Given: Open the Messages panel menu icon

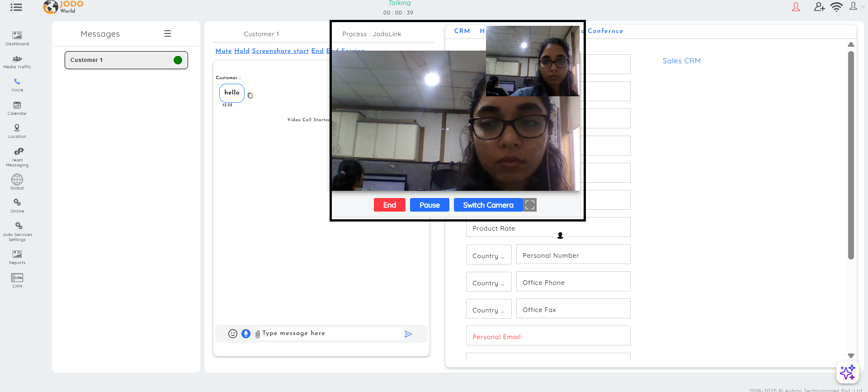Looking at the screenshot, I should pos(168,33).
